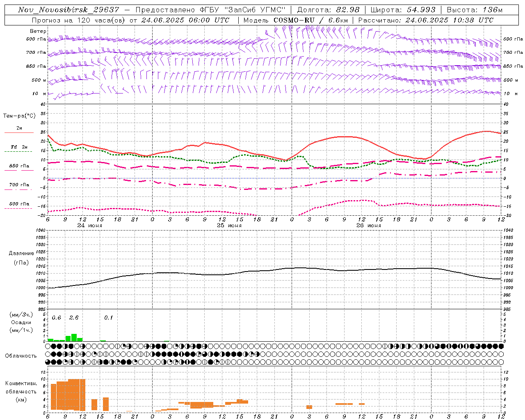Click the '500 гПа' temperature legend entry
Image resolution: width=525 pixels, height=420 pixels.
19,203
